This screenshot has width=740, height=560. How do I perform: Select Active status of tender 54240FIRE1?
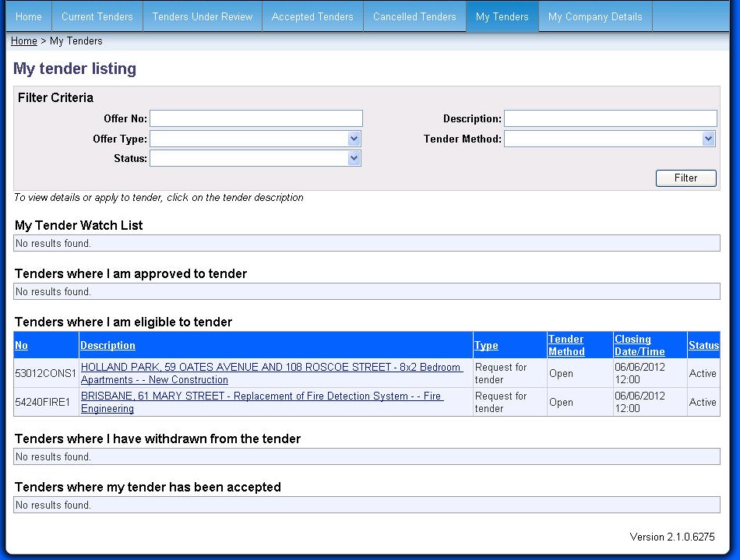pos(703,402)
